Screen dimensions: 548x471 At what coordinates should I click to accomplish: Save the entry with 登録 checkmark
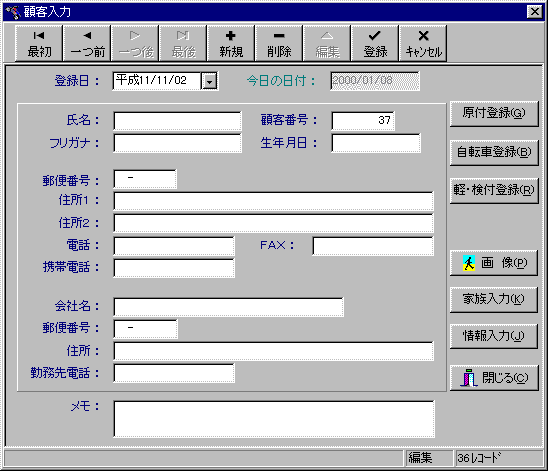tap(375, 43)
